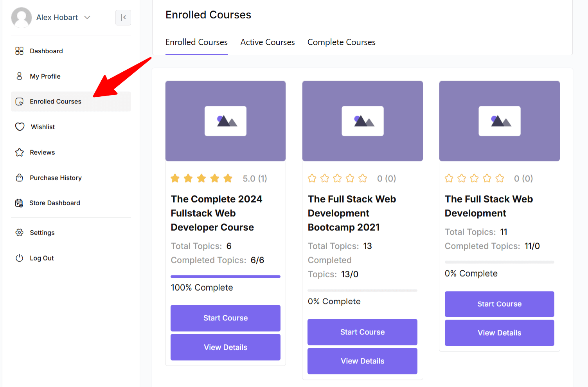Click the 100% Complete progress bar

pyautogui.click(x=225, y=276)
